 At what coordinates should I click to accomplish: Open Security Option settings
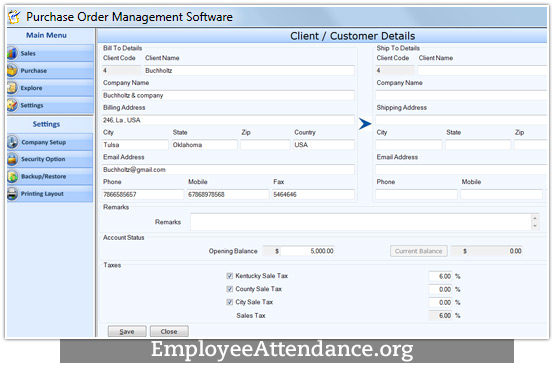(x=50, y=159)
